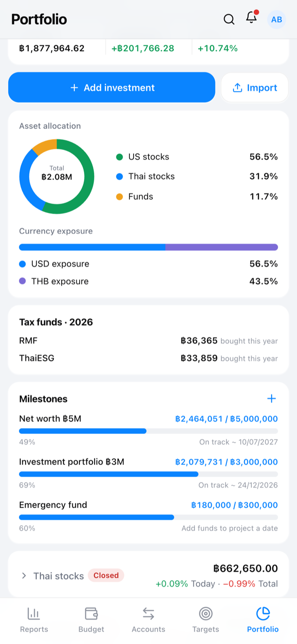Screen dimensions: 297x644
Task: Open the Budget wallet icon
Action: (91, 613)
